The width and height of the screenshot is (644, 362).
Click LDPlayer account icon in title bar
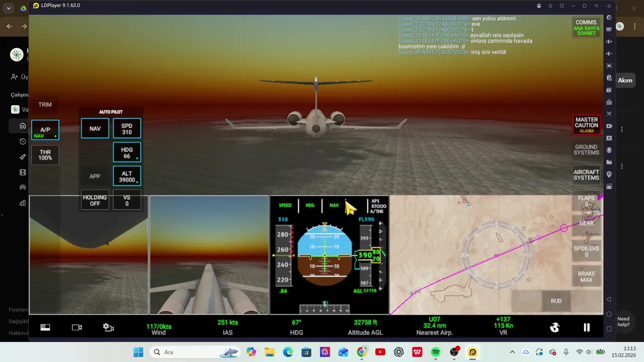point(539,6)
